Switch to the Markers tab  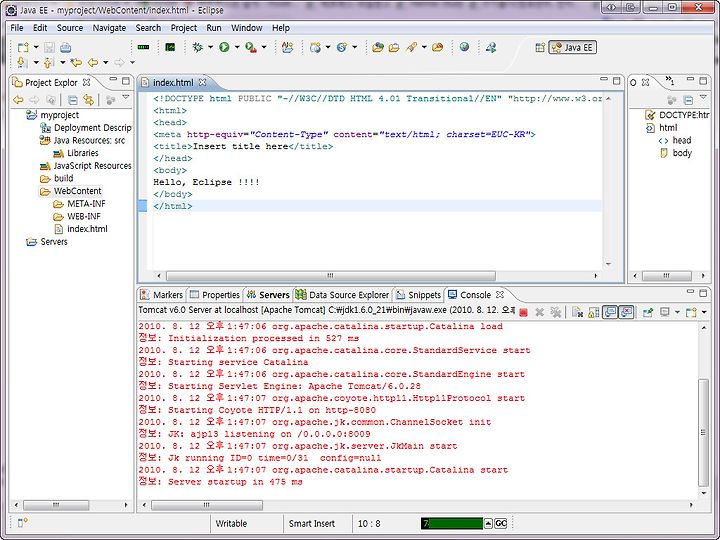click(x=162, y=295)
